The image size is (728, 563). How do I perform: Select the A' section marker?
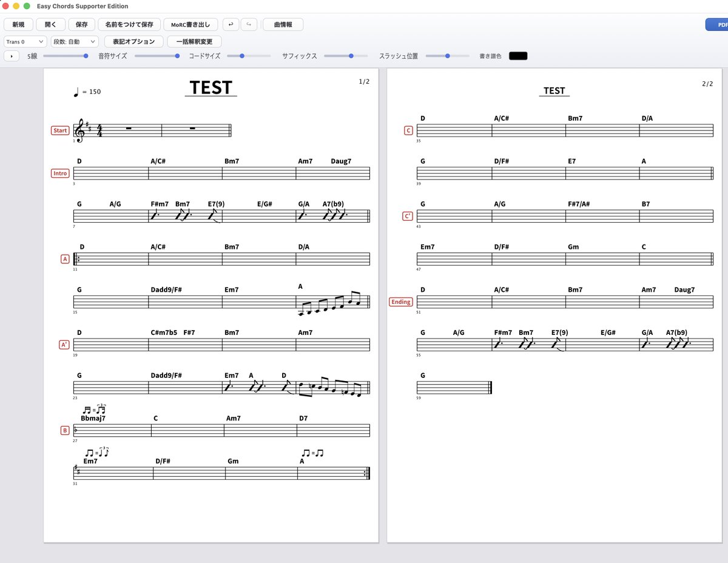(x=64, y=345)
